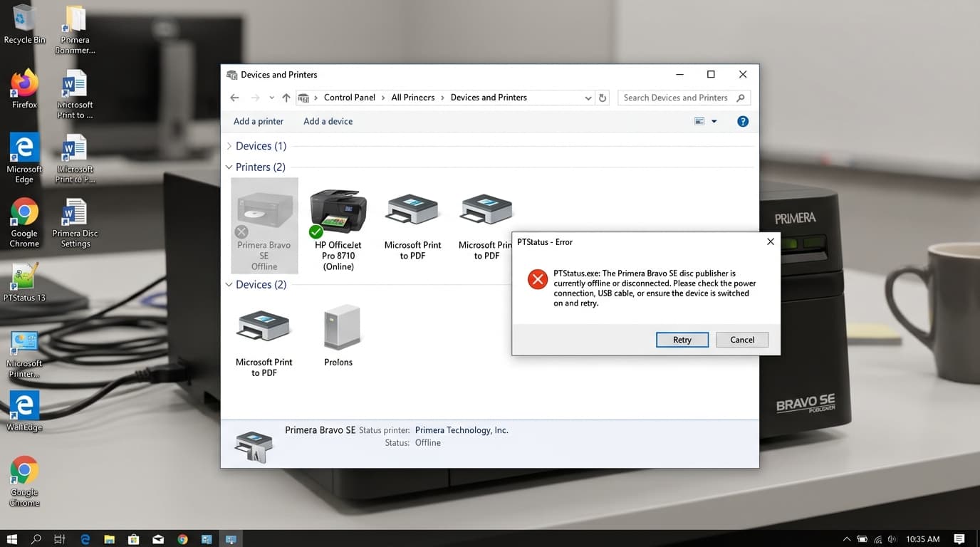Expand the chevron after All Princers breadcrumb
Screen dimensions: 980x547
click(x=442, y=98)
